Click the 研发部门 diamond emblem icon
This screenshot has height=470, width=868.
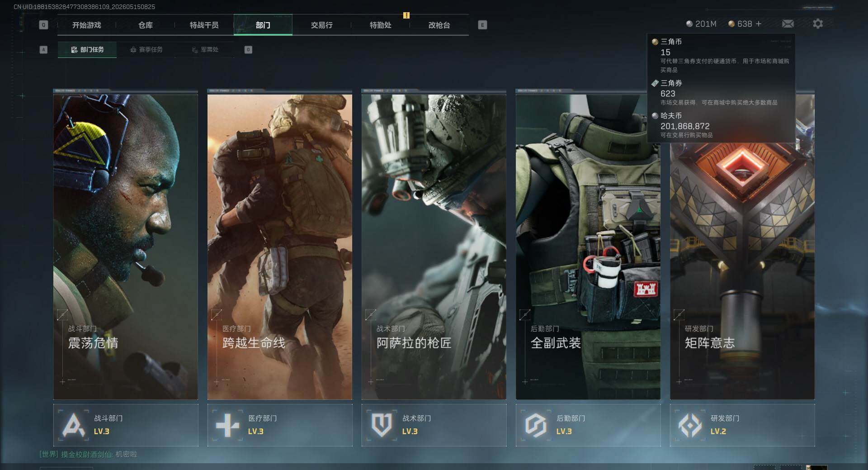(690, 425)
